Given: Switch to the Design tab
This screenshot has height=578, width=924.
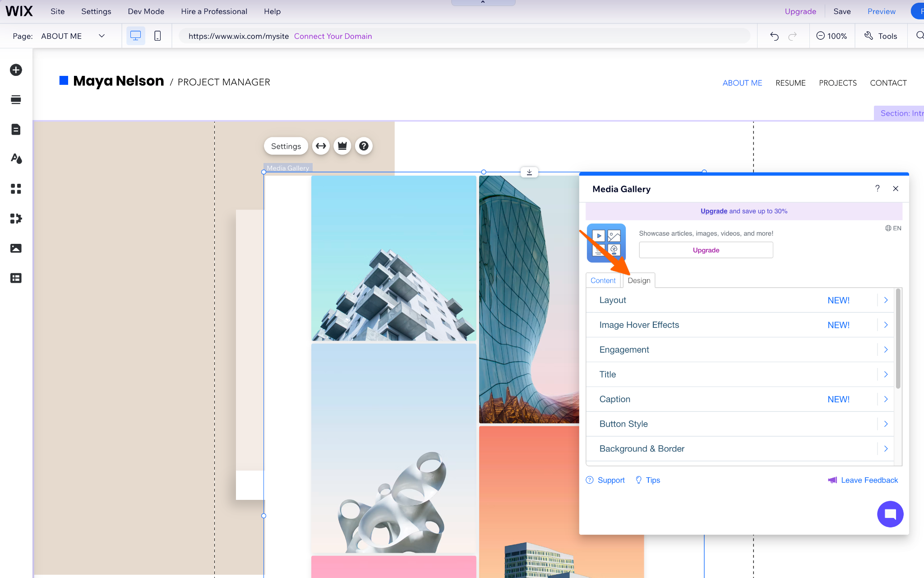Looking at the screenshot, I should tap(639, 280).
